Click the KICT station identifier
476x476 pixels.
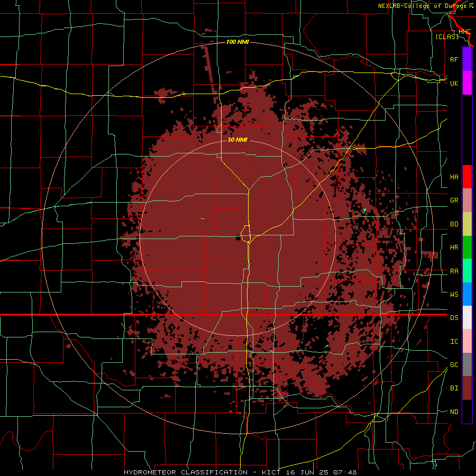coord(271,472)
